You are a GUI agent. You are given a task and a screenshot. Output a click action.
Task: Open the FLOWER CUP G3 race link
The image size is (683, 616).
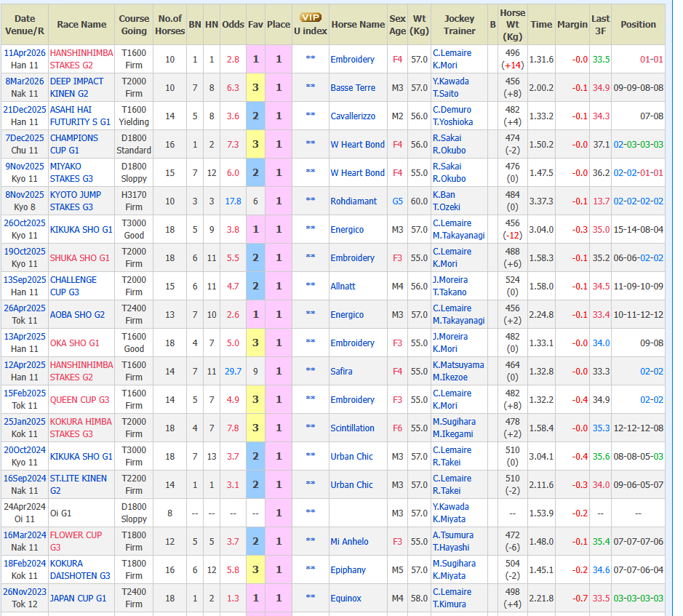[x=76, y=540]
